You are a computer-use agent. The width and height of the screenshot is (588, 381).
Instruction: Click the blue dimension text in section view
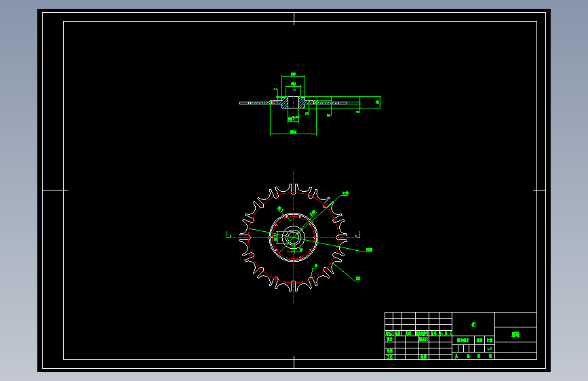tap(294, 90)
